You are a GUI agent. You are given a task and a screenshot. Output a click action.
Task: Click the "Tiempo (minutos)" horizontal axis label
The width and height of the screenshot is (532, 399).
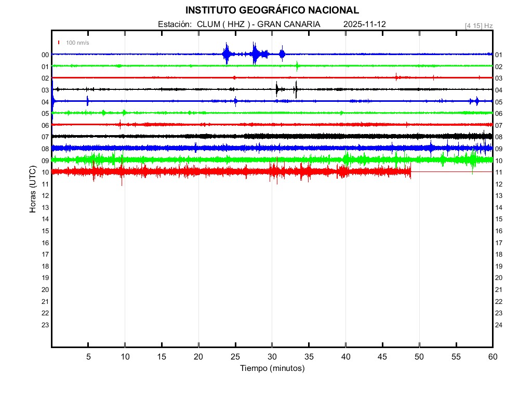click(272, 368)
